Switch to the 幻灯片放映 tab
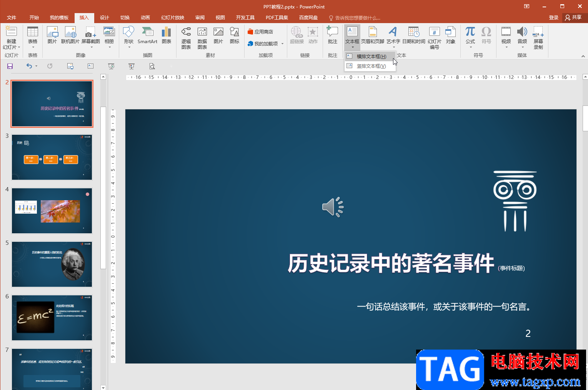Viewport: 588px width, 390px height. tap(173, 18)
